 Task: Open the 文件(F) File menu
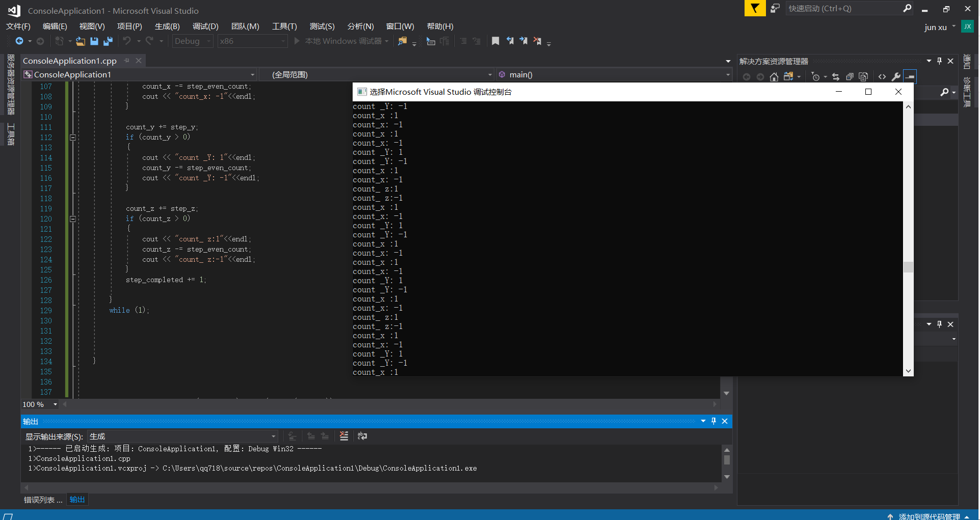pyautogui.click(x=18, y=26)
